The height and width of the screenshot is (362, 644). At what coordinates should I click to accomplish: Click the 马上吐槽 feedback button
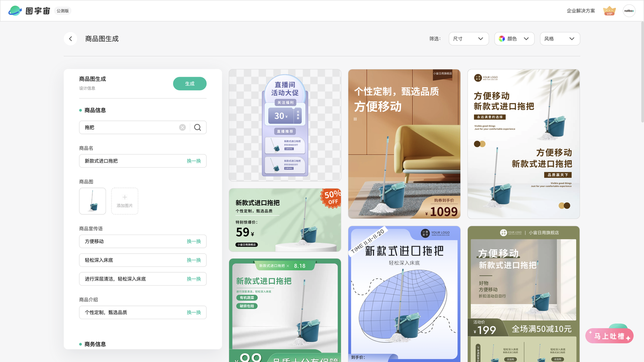pos(609,336)
